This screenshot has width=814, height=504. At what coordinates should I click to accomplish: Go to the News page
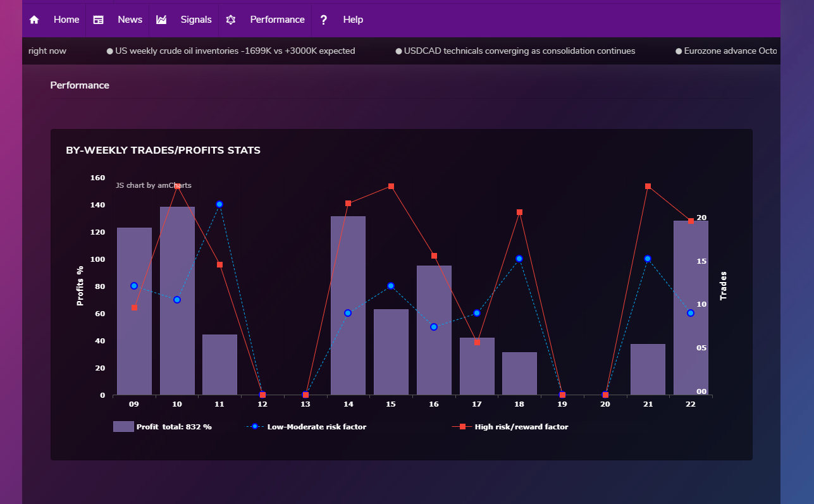coord(130,20)
